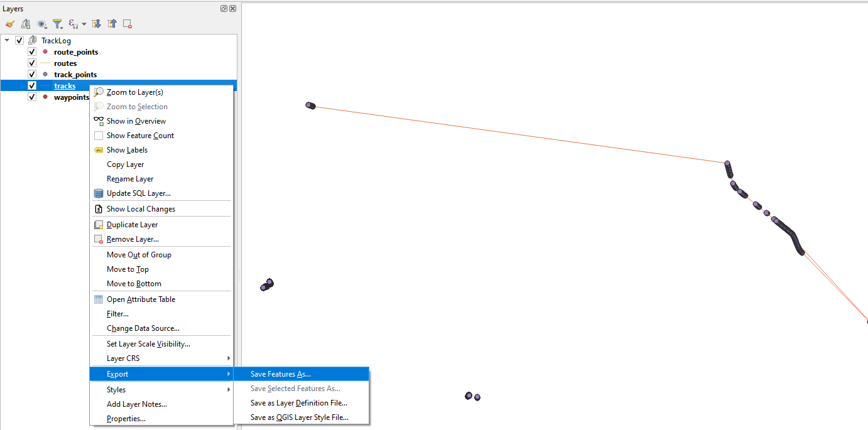Click the Add Group icon in Layers toolbar
868x430 pixels.
(x=26, y=24)
